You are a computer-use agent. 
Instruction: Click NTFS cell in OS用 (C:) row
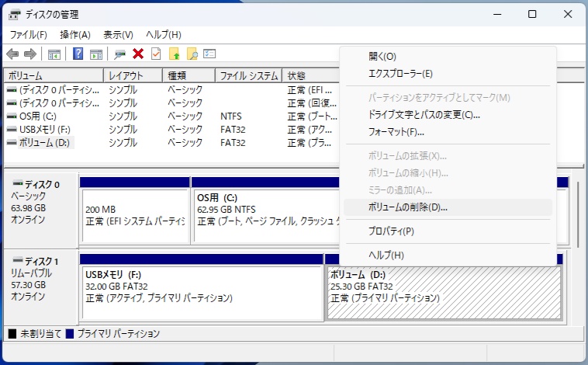coord(231,116)
